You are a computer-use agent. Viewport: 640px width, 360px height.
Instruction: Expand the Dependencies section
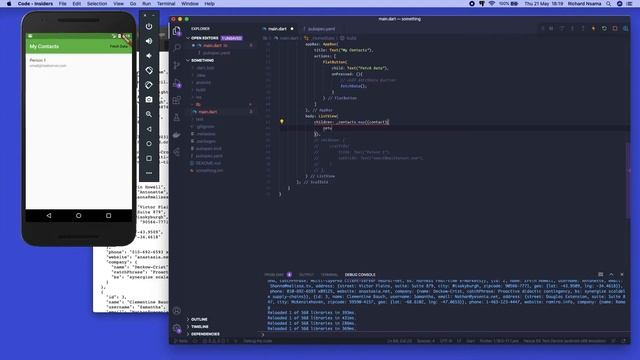[205, 334]
